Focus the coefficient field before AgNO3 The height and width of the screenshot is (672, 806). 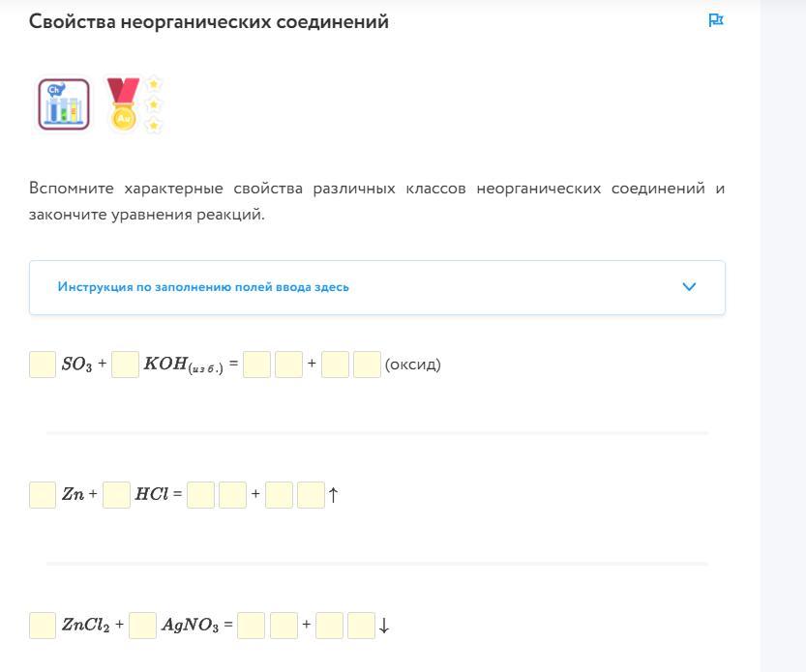tap(142, 626)
